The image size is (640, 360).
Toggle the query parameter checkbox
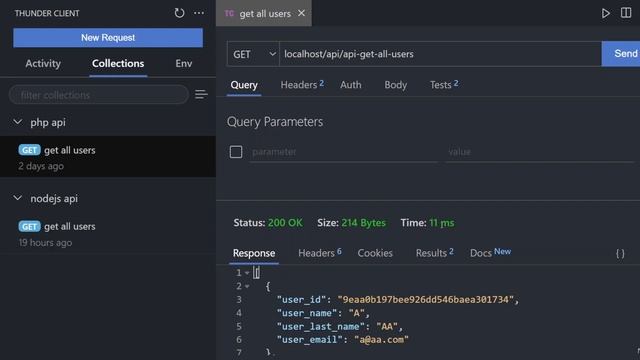pyautogui.click(x=236, y=152)
